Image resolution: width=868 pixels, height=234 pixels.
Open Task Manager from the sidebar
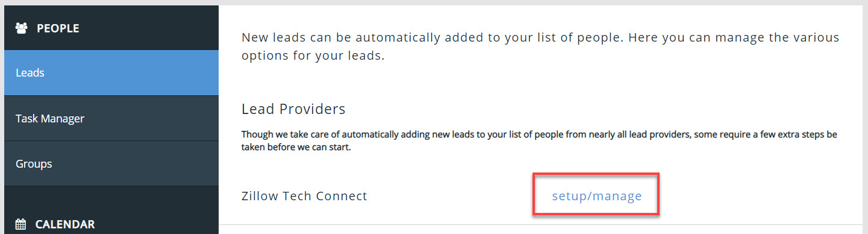coord(111,118)
